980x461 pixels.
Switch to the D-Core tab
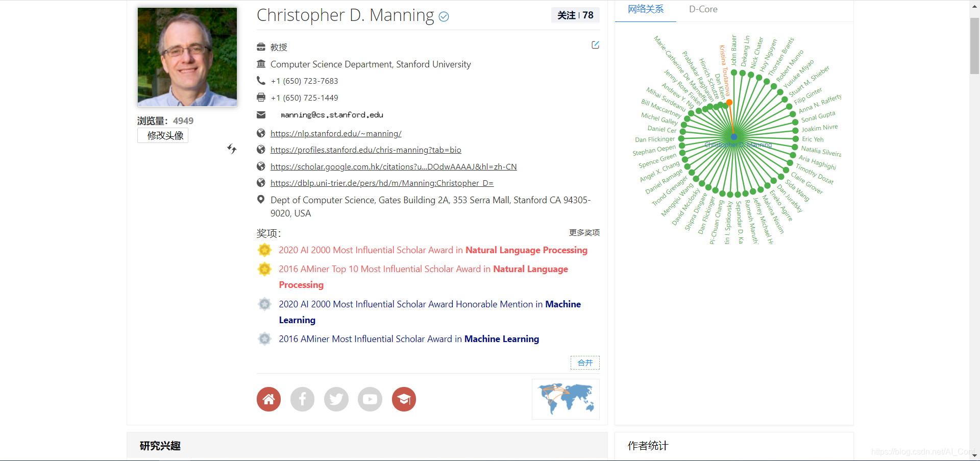tap(703, 9)
